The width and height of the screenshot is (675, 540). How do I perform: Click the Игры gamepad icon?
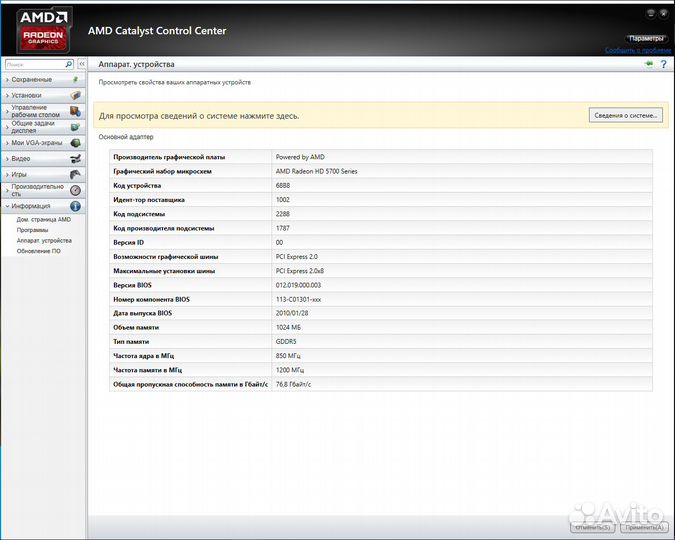pos(75,174)
